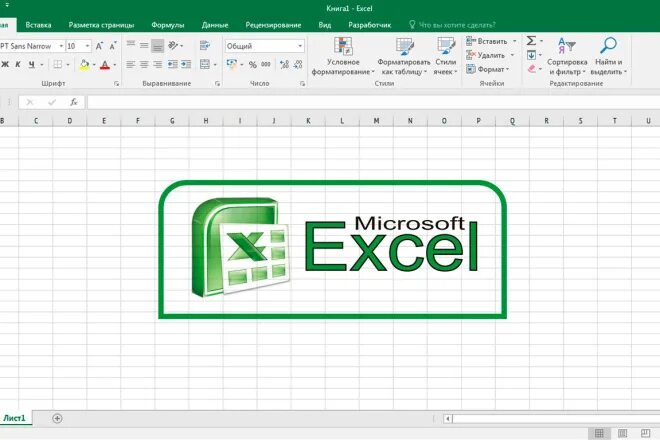The width and height of the screenshot is (660, 440).
Task: Apply cell borders using the borders icon
Action: 58,64
